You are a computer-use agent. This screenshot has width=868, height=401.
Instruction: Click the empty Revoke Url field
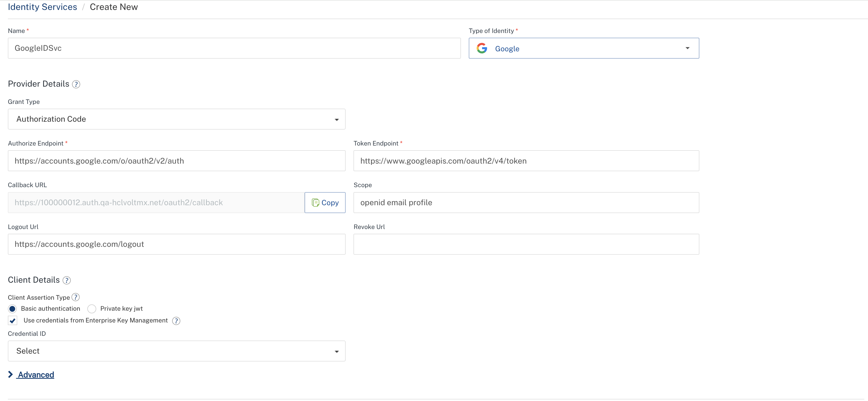(x=526, y=244)
